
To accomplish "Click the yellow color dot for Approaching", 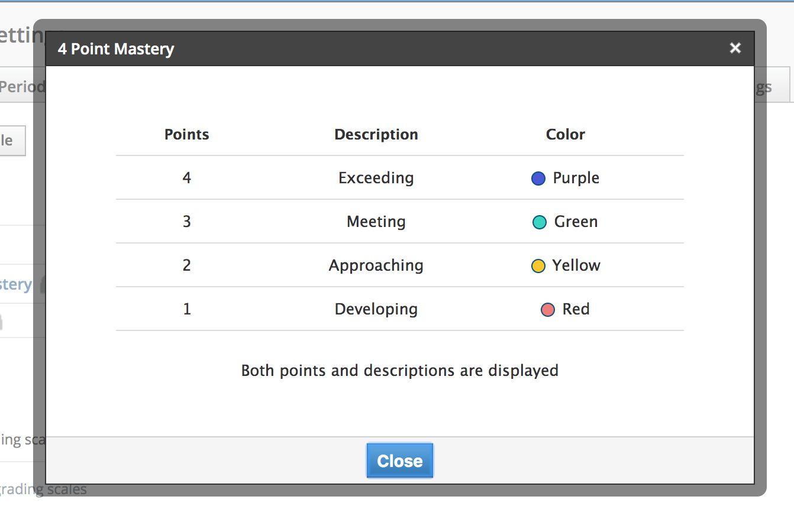I will tap(538, 265).
